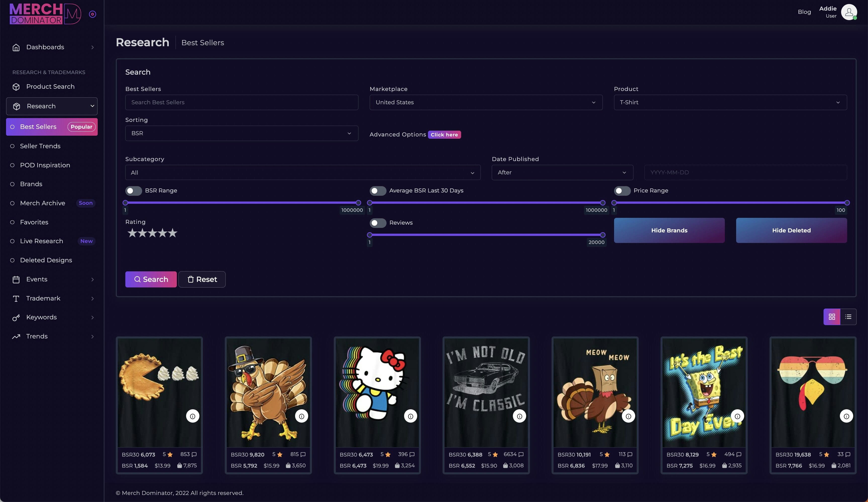
Task: Click the Trademark T icon
Action: 16,299
